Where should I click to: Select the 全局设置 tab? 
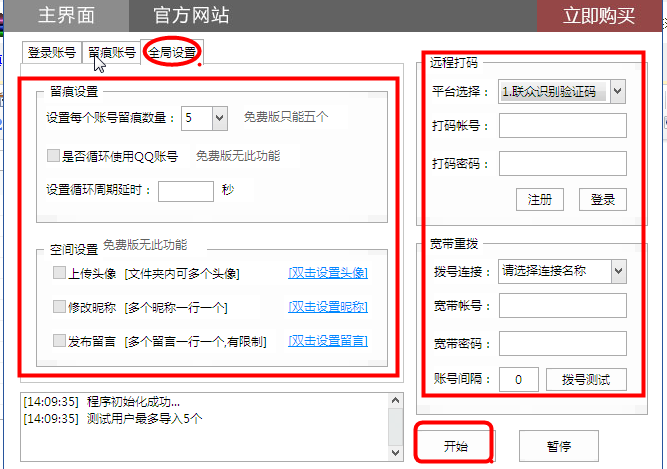click(x=172, y=52)
